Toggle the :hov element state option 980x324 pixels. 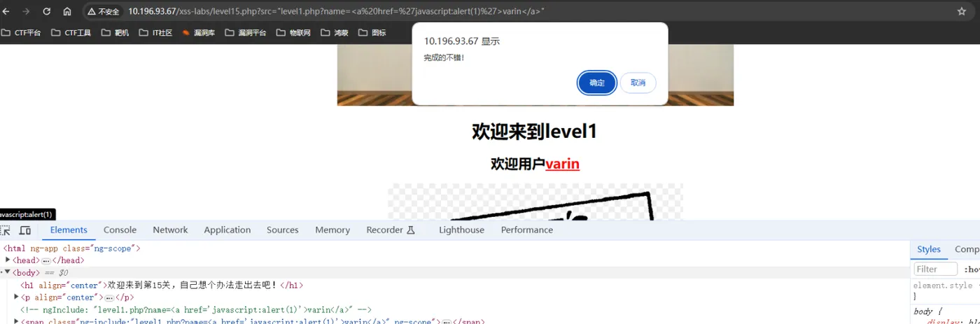tap(972, 269)
